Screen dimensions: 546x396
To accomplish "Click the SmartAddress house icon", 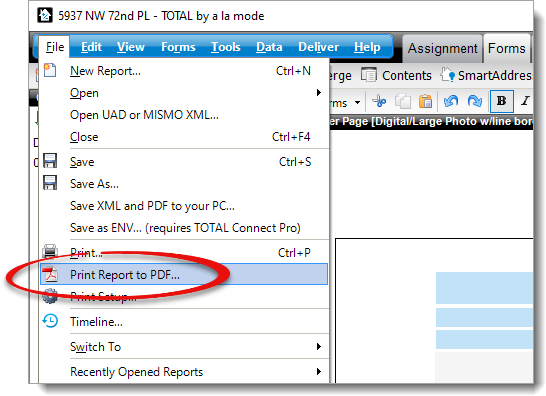I will pos(447,74).
